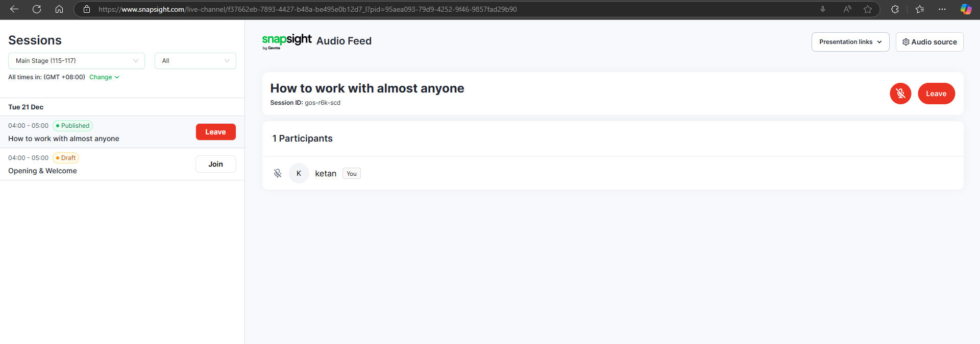Open Audio source settings
The height and width of the screenshot is (344, 980).
pyautogui.click(x=929, y=42)
